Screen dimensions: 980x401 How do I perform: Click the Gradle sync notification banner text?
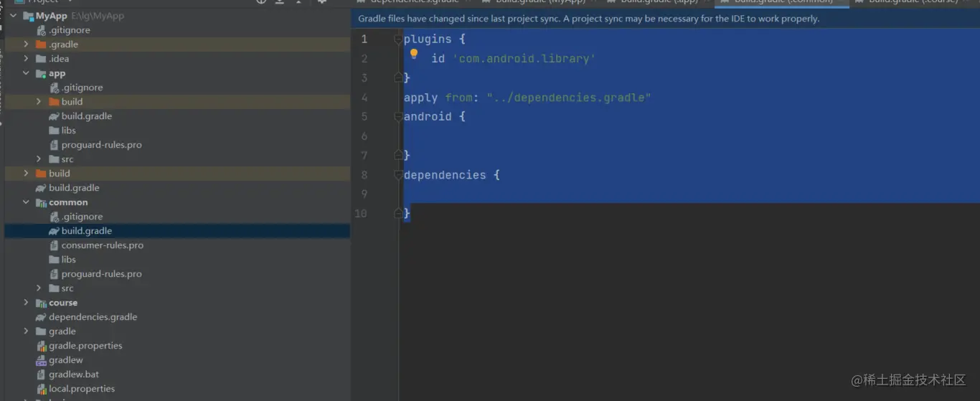589,19
